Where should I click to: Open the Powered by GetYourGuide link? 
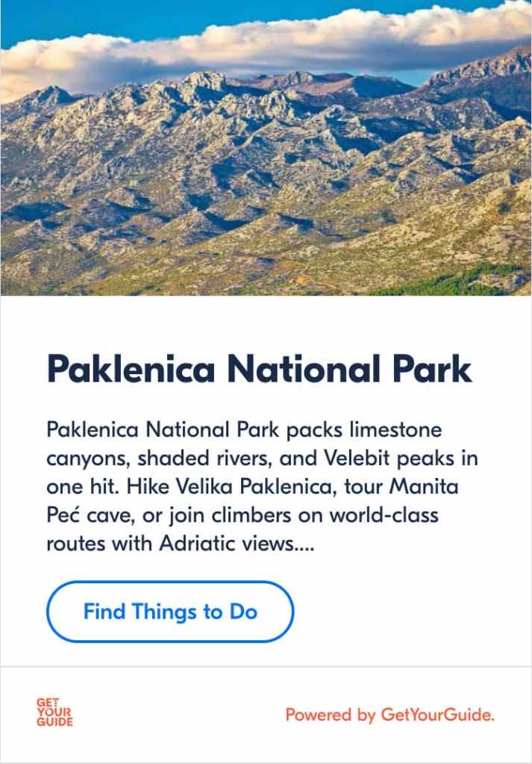389,715
